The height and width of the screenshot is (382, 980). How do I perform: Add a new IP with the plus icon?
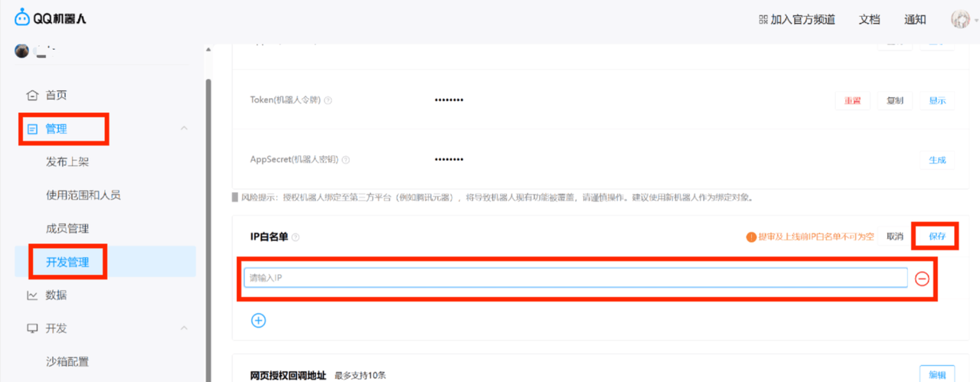pos(259,320)
